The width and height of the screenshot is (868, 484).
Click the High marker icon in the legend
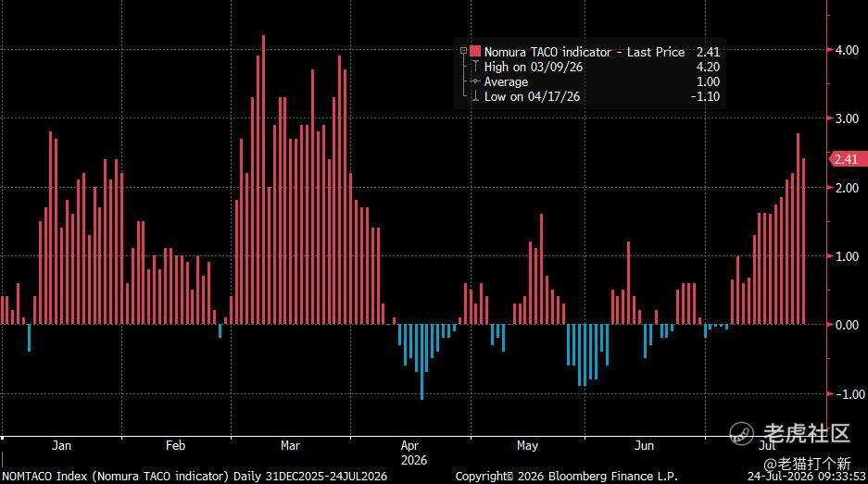pyautogui.click(x=475, y=67)
